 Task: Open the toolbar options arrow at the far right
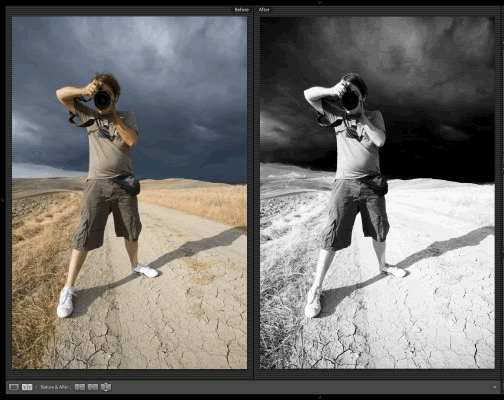tap(494, 387)
